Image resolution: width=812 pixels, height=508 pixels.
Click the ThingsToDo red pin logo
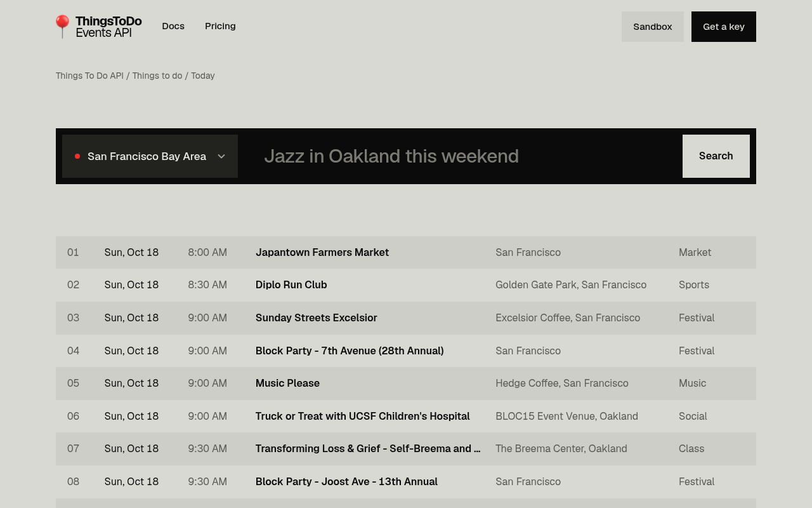62,27
